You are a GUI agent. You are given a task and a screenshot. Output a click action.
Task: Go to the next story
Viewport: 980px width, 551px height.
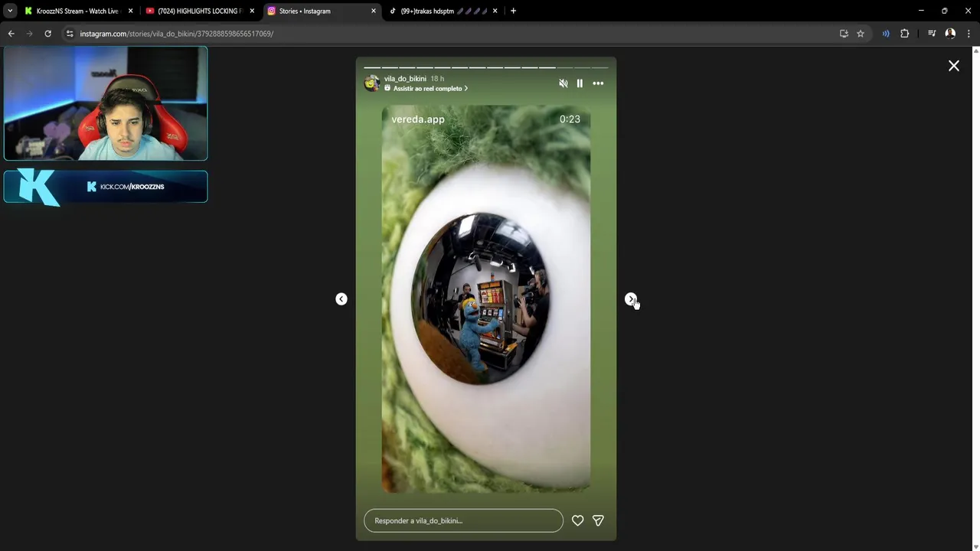(630, 299)
